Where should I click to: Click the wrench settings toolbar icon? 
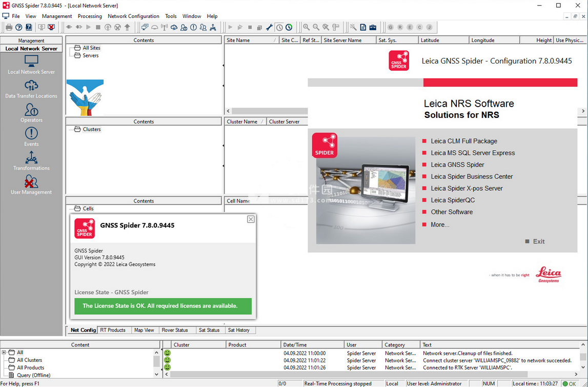(269, 27)
